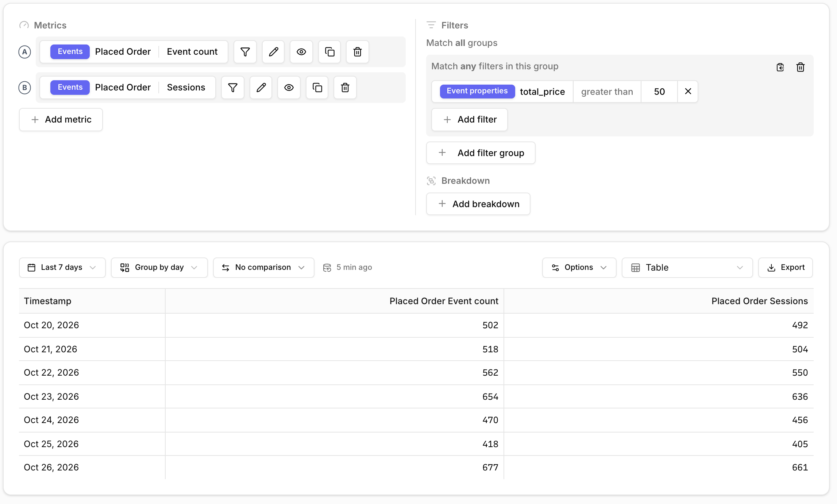Open the Last 7 days date dropdown
The width and height of the screenshot is (837, 504).
tap(62, 268)
